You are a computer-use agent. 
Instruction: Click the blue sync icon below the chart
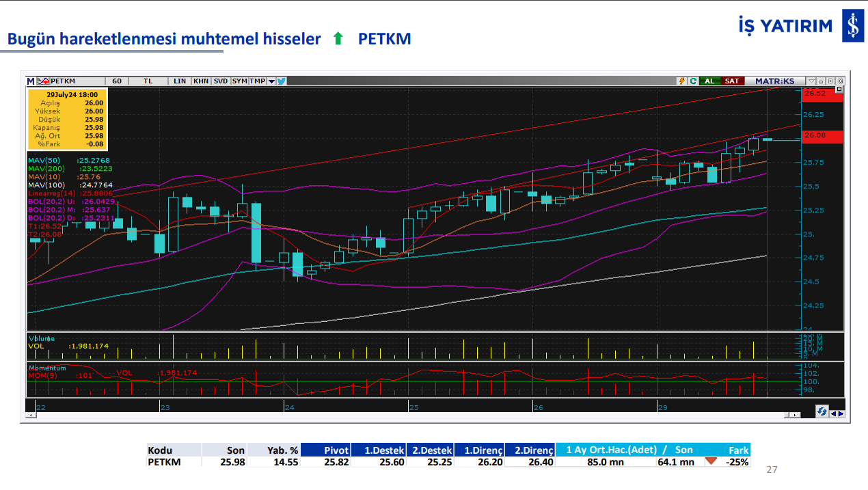click(822, 411)
